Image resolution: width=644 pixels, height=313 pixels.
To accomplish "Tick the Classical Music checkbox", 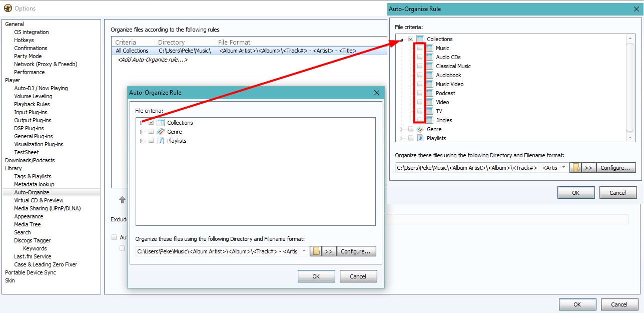I will click(x=420, y=66).
